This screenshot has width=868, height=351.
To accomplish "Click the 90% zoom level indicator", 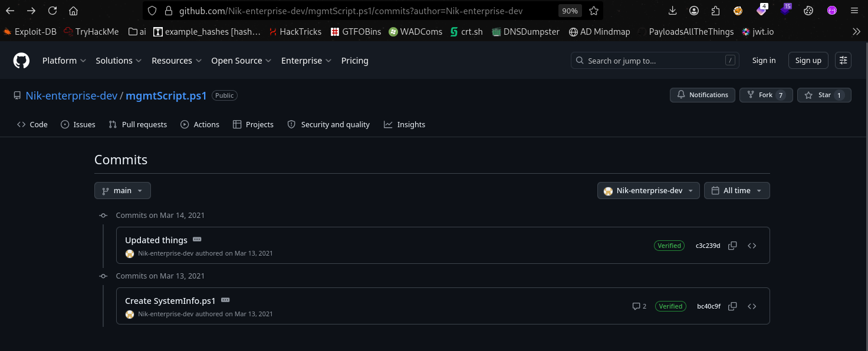I will (x=570, y=11).
